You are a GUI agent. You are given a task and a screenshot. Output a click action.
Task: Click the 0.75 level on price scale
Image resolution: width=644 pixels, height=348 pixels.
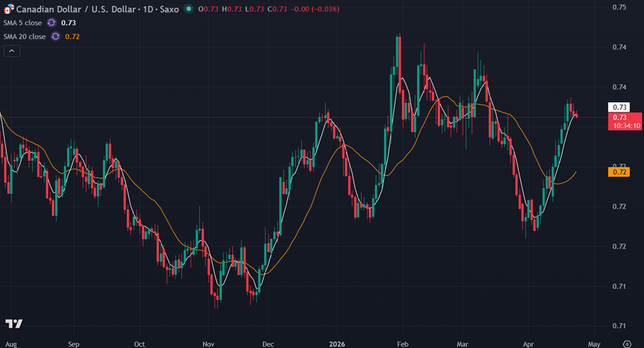618,7
